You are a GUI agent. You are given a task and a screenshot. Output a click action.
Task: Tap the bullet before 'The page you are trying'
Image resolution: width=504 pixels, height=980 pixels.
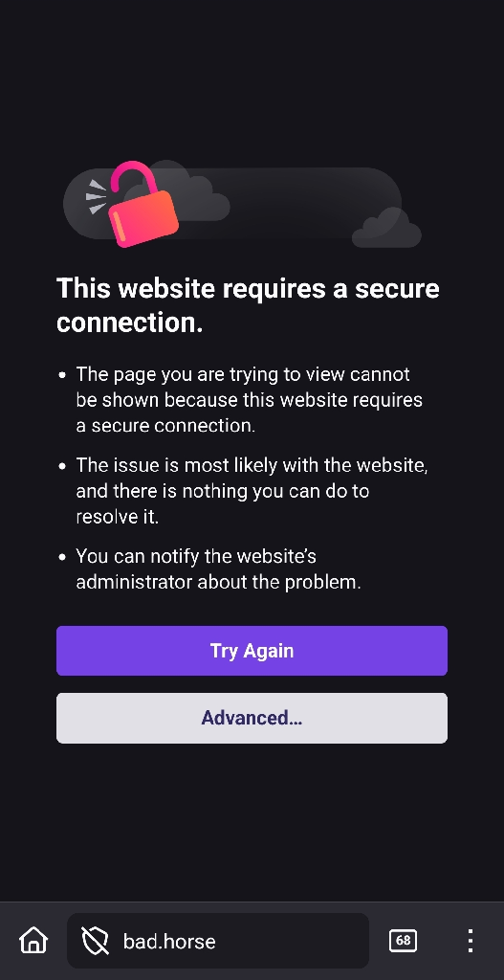click(62, 375)
